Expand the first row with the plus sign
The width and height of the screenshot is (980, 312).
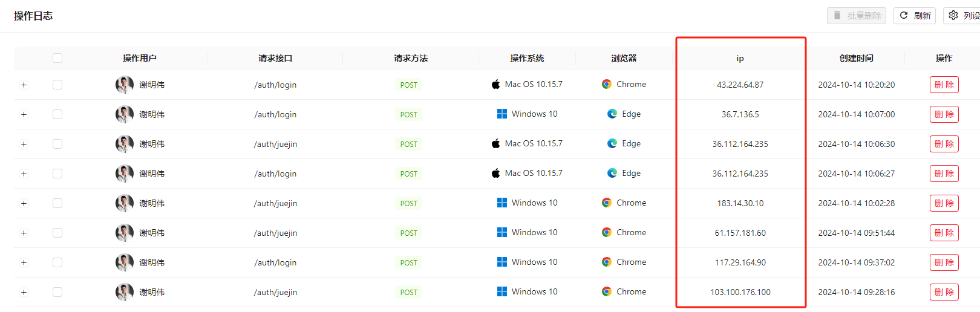(24, 85)
